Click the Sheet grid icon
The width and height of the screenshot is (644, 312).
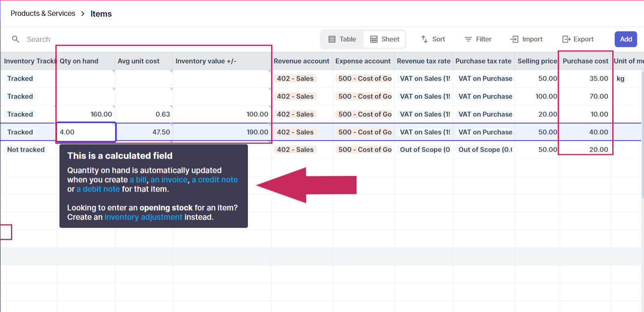[374, 39]
